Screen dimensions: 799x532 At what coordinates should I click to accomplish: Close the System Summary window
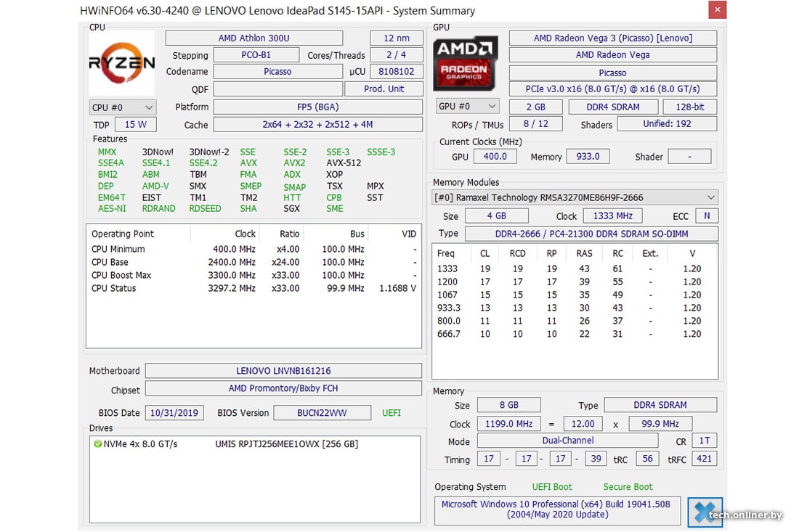(717, 10)
